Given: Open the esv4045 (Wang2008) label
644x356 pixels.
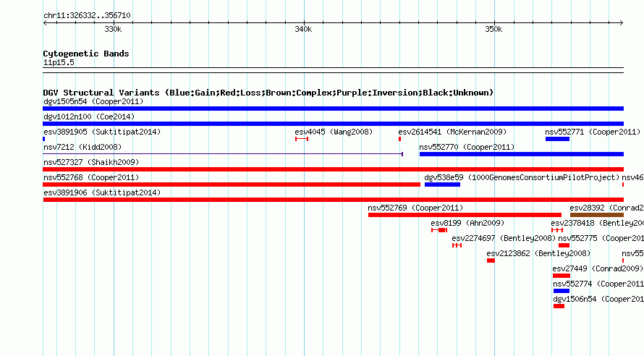Looking at the screenshot, I should click(334, 132).
